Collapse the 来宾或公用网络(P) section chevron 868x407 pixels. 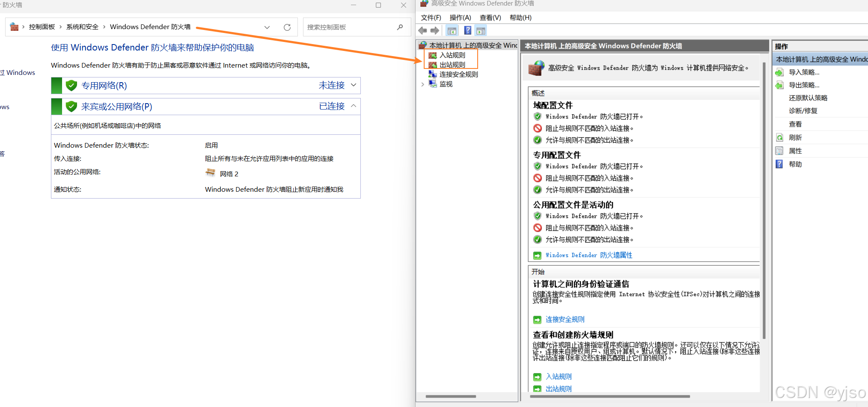point(354,106)
